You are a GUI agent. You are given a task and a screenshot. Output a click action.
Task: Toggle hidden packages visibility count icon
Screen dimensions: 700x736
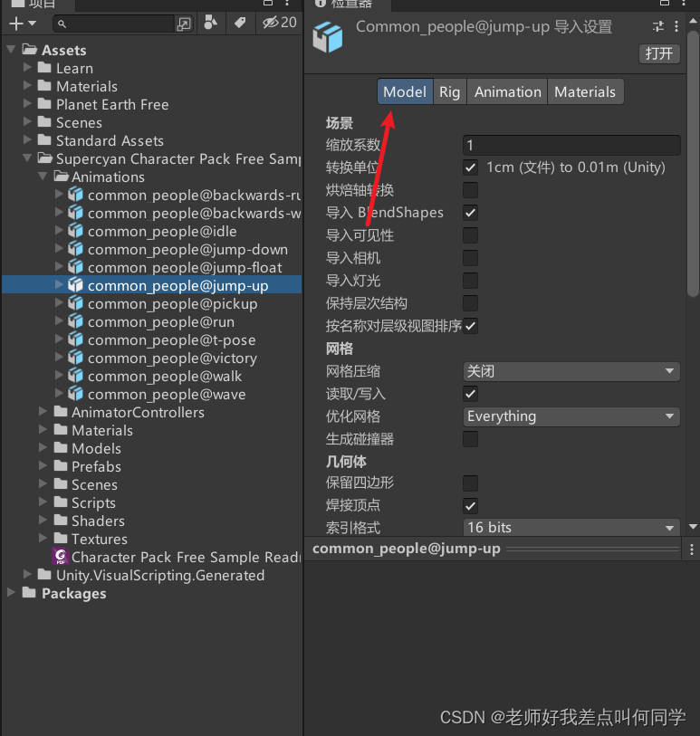click(x=279, y=22)
